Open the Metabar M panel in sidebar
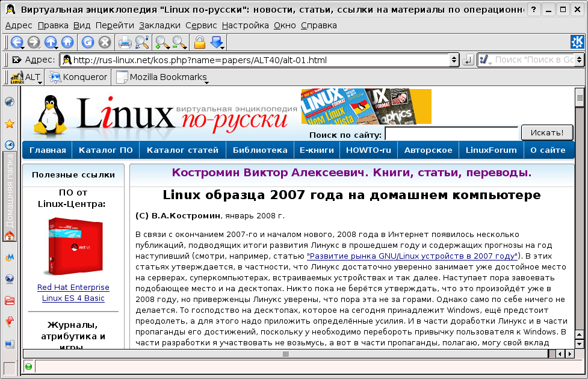 (10, 257)
